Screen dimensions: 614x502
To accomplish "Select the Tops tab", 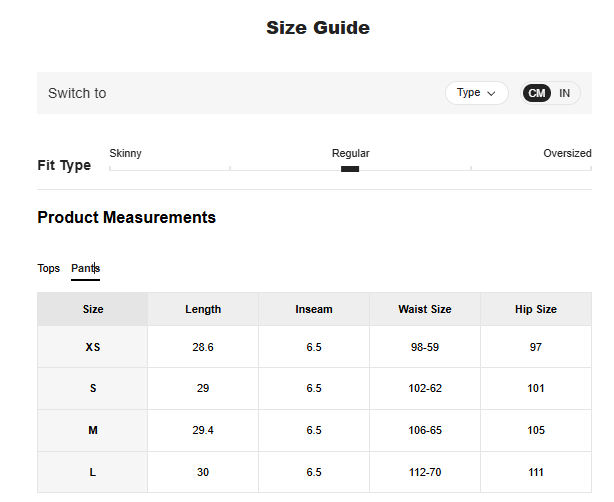I will tap(49, 268).
